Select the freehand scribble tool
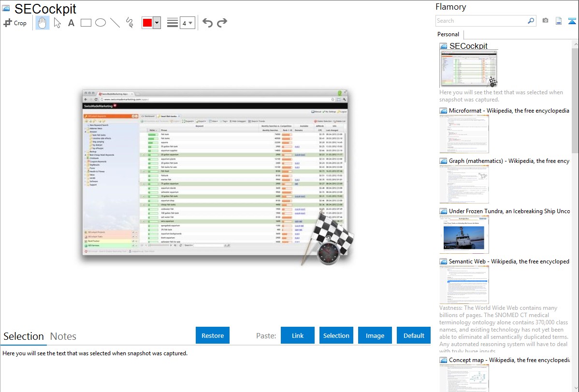The width and height of the screenshot is (579, 392). (x=130, y=23)
